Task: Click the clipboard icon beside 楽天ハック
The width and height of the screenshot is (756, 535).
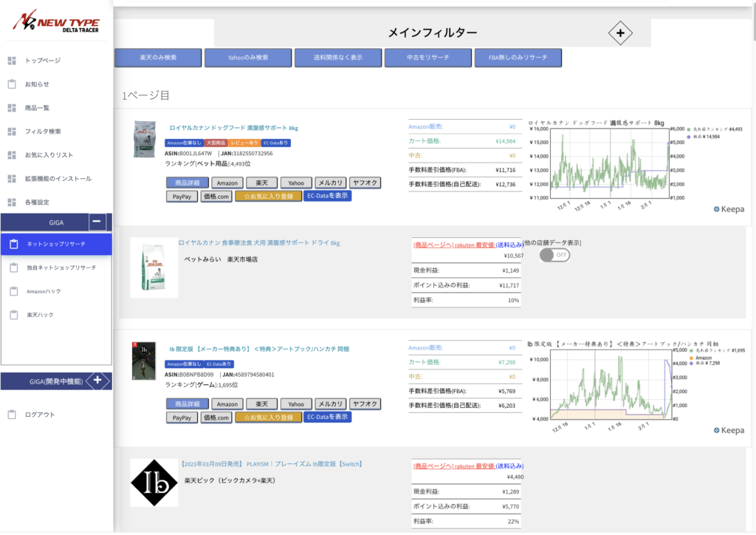Action: point(14,315)
